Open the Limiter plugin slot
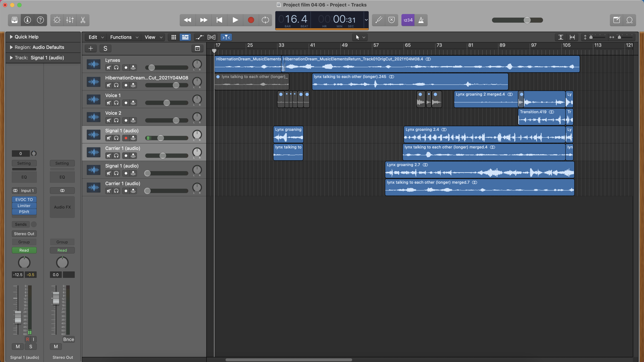Image resolution: width=644 pixels, height=362 pixels. coord(24,206)
